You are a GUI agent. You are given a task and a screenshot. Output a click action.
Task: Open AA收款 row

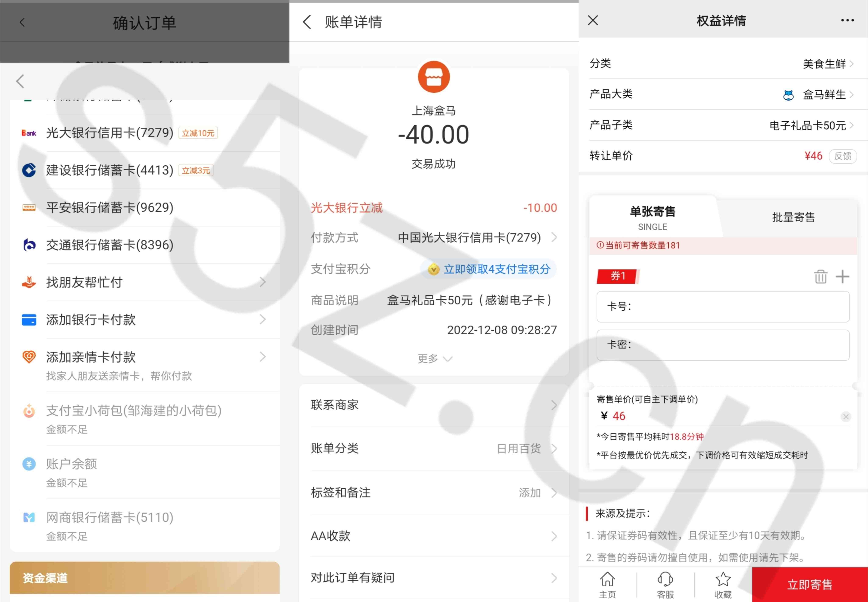tap(434, 536)
